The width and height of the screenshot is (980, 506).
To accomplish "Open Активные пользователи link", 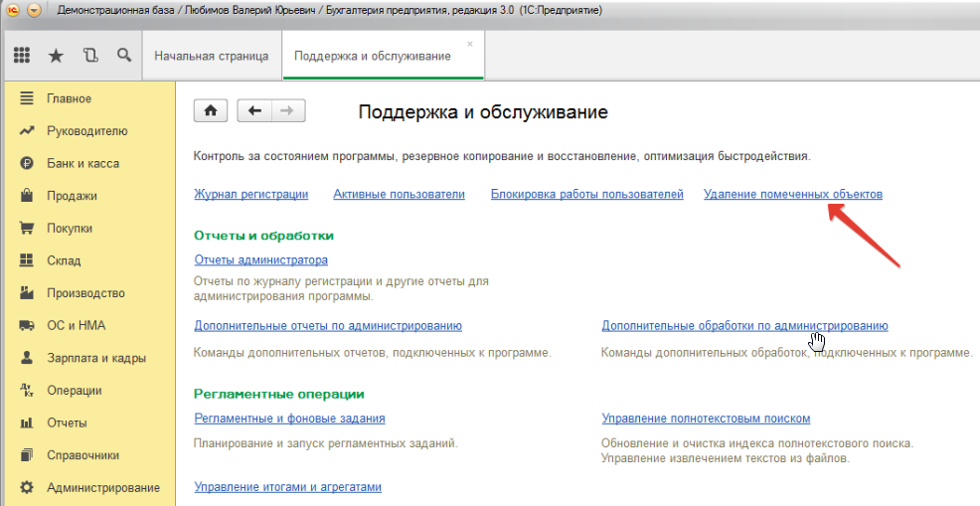I will point(399,194).
